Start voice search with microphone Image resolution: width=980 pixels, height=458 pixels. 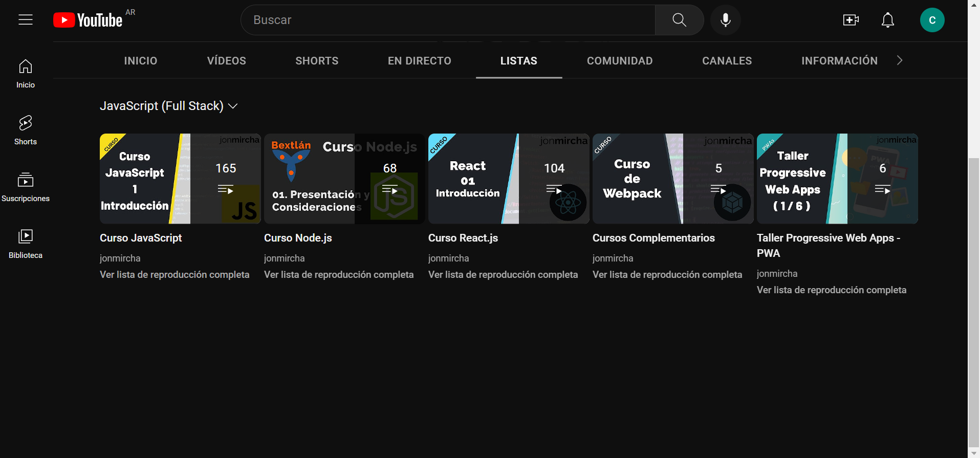coord(725,20)
